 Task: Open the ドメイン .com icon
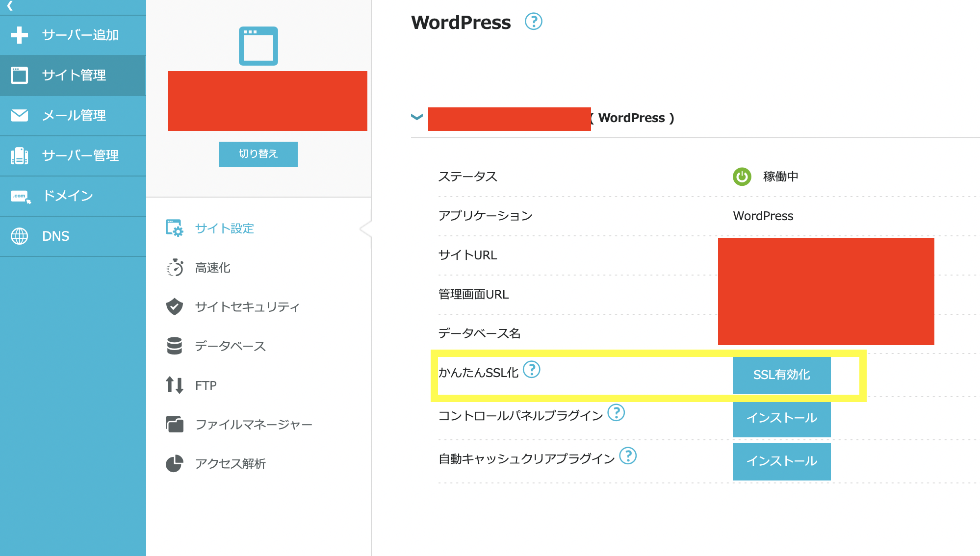click(x=20, y=196)
